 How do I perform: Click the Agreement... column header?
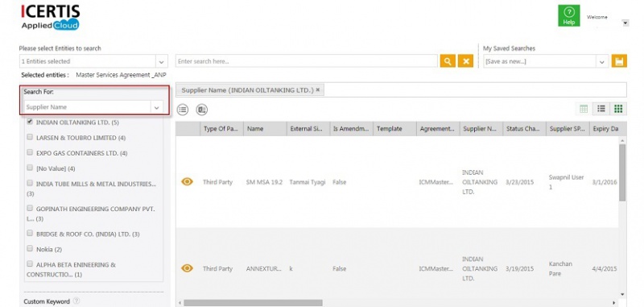click(x=438, y=129)
